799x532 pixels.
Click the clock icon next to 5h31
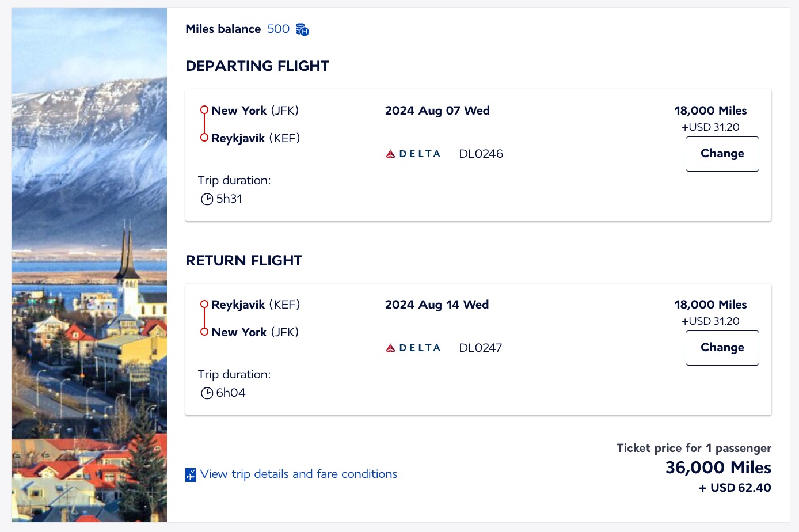click(x=207, y=199)
